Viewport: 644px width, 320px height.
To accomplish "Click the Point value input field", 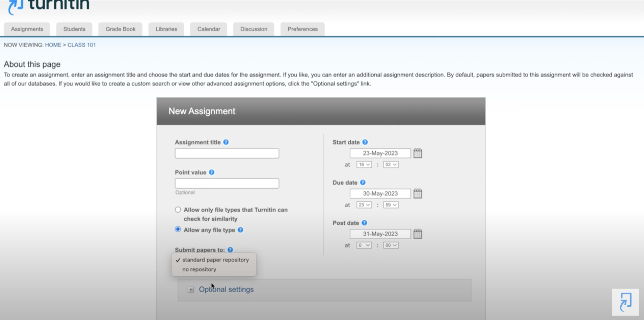I will [227, 183].
